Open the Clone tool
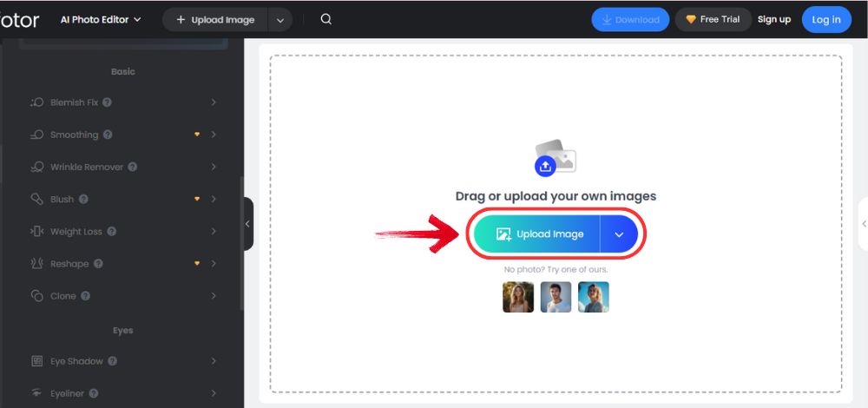The image size is (868, 408). [62, 296]
